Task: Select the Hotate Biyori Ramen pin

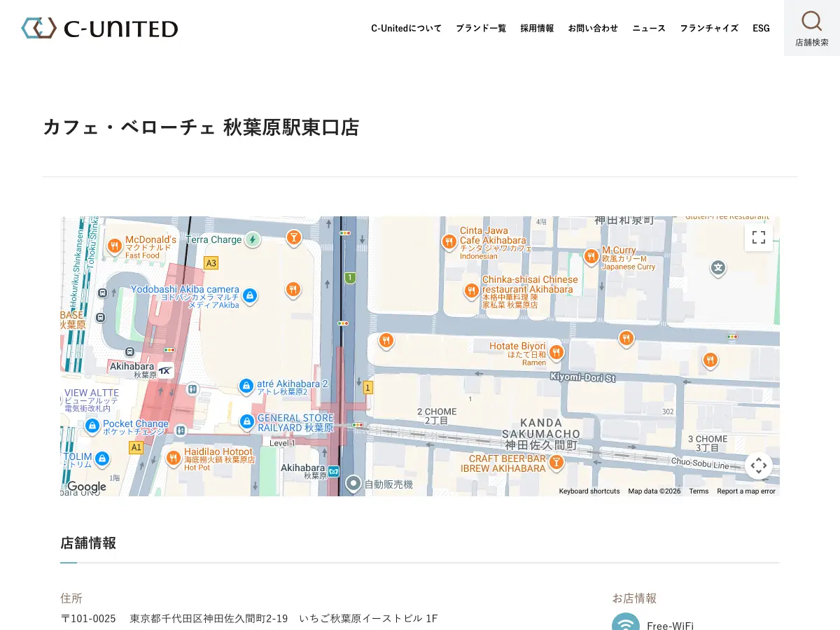Action: [556, 352]
